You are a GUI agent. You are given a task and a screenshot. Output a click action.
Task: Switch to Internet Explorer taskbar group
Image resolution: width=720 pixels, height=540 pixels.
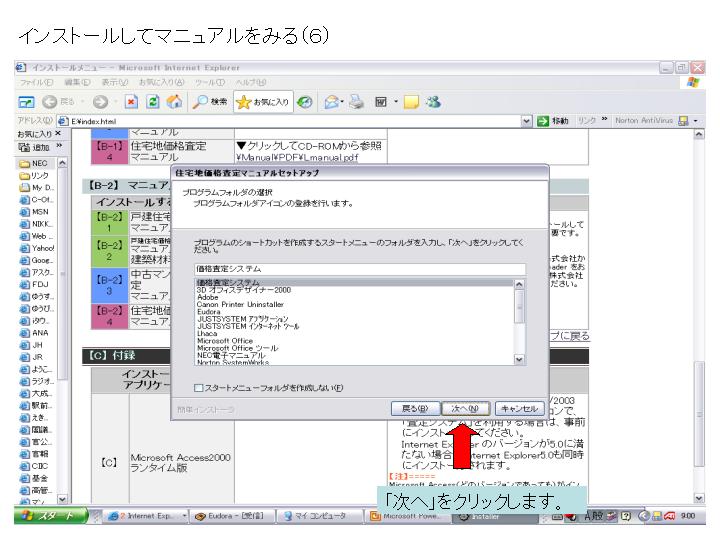pyautogui.click(x=146, y=516)
